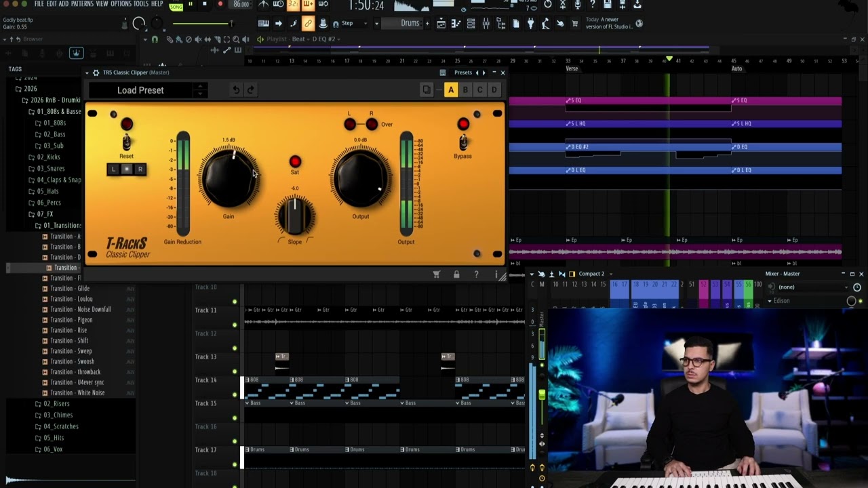
Task: Click next preset arrow in plugin title bar
Action: coord(484,73)
